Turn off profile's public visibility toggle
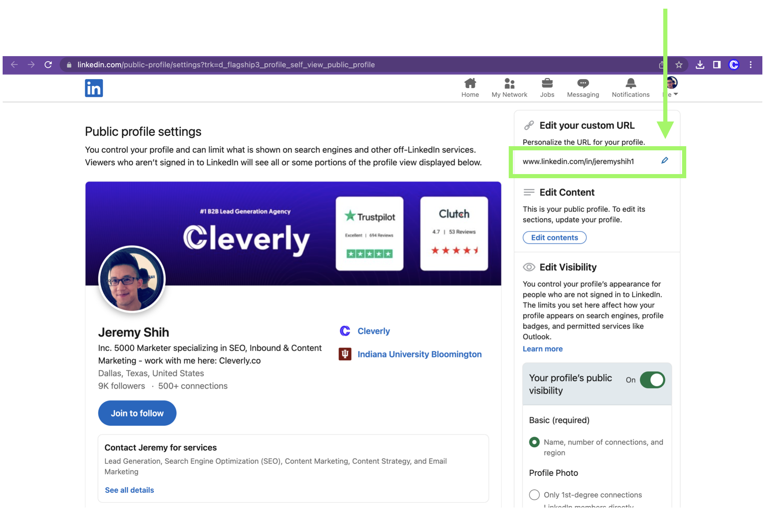This screenshot has height=532, width=765. pyautogui.click(x=652, y=380)
